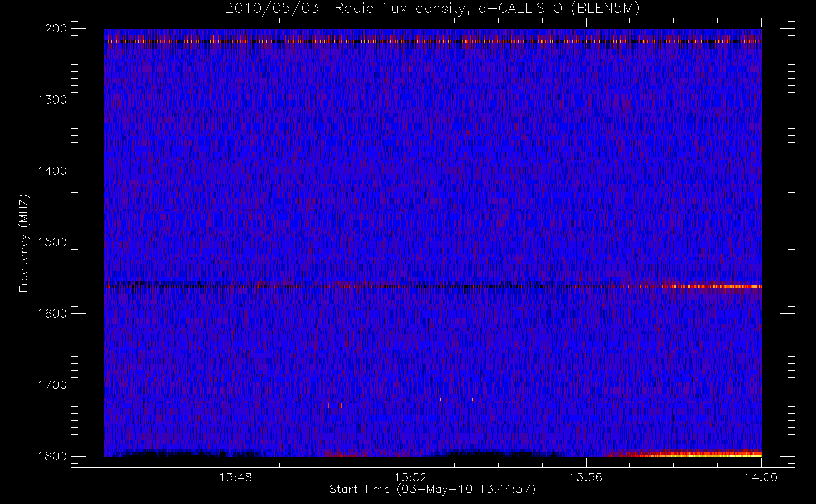Viewport: 816px width, 504px height.
Task: Click the plot title "Radio flux density, e-CALLISTO (BLEN5M)"
Action: [x=487, y=9]
